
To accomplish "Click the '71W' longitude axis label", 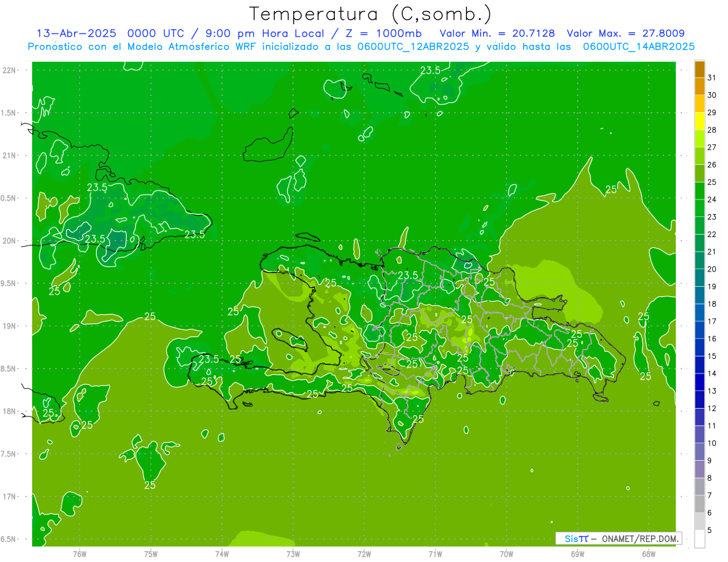I will [x=435, y=554].
